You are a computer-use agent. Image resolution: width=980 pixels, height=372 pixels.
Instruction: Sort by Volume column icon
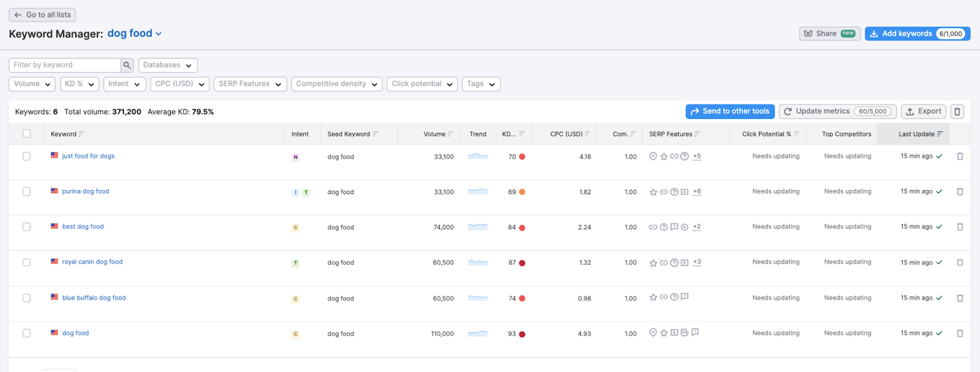click(x=451, y=134)
